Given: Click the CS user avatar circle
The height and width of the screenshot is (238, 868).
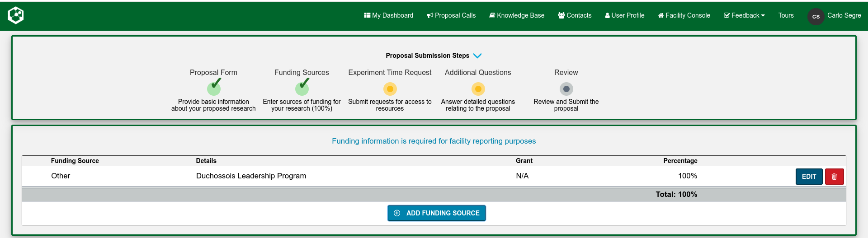Looking at the screenshot, I should (816, 16).
